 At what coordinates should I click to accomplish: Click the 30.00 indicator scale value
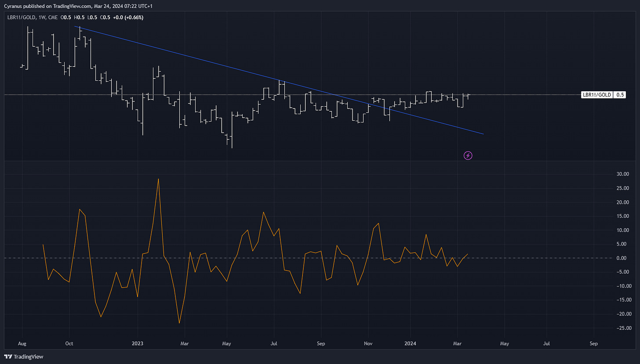tap(623, 174)
